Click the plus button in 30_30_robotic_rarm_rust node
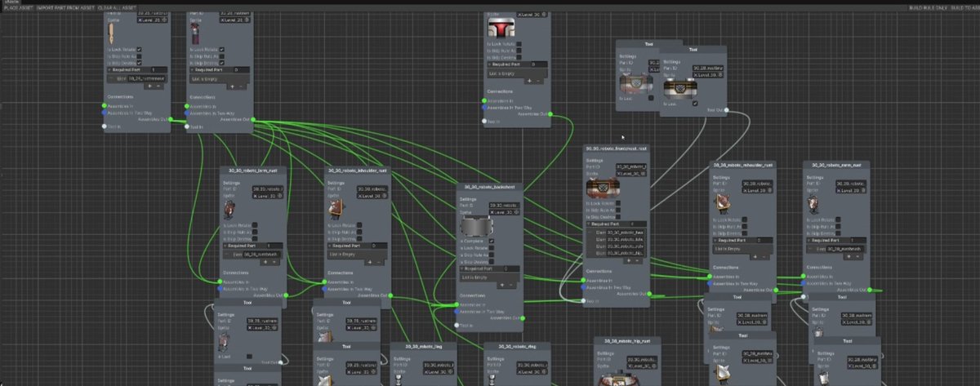Viewport: 980px width, 386px height. (849, 256)
